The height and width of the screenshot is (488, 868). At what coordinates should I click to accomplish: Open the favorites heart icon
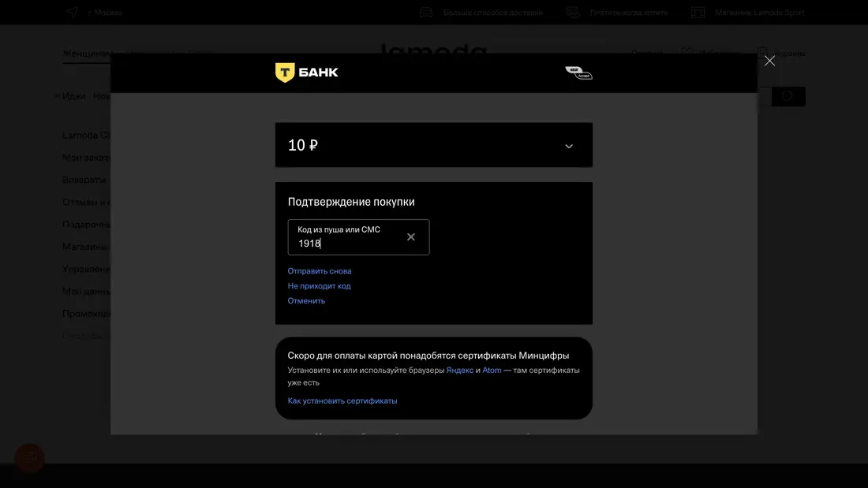tap(687, 53)
